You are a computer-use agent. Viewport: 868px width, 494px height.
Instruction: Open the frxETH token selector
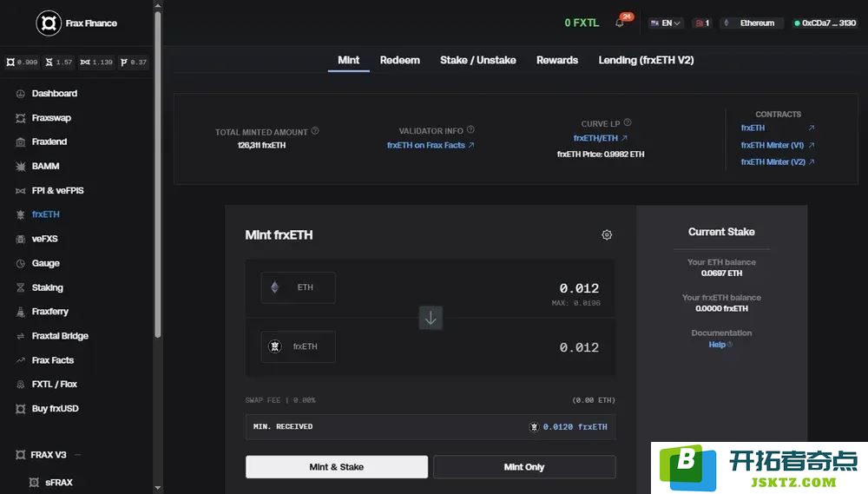click(x=298, y=346)
